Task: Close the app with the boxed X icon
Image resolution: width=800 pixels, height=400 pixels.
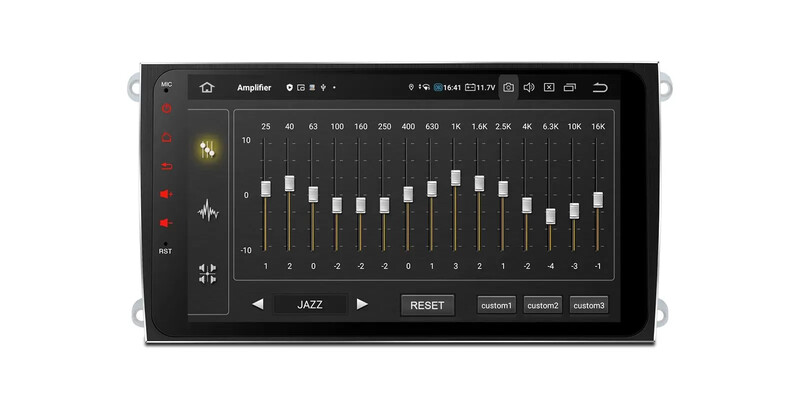Action: click(549, 87)
